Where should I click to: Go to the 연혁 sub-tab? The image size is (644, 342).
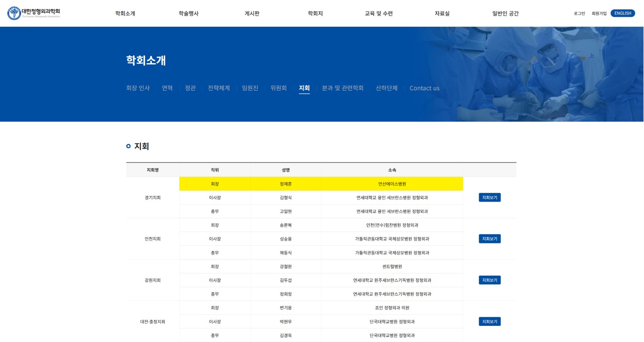point(167,88)
